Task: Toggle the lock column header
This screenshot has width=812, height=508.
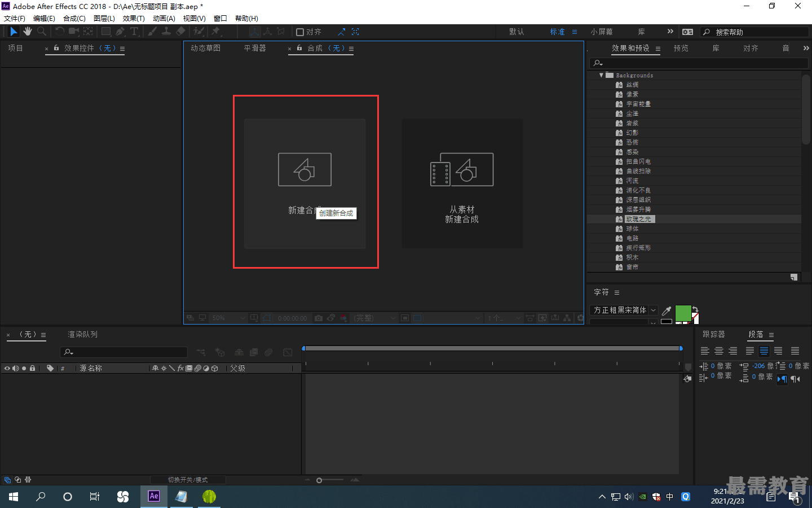Action: coord(32,368)
